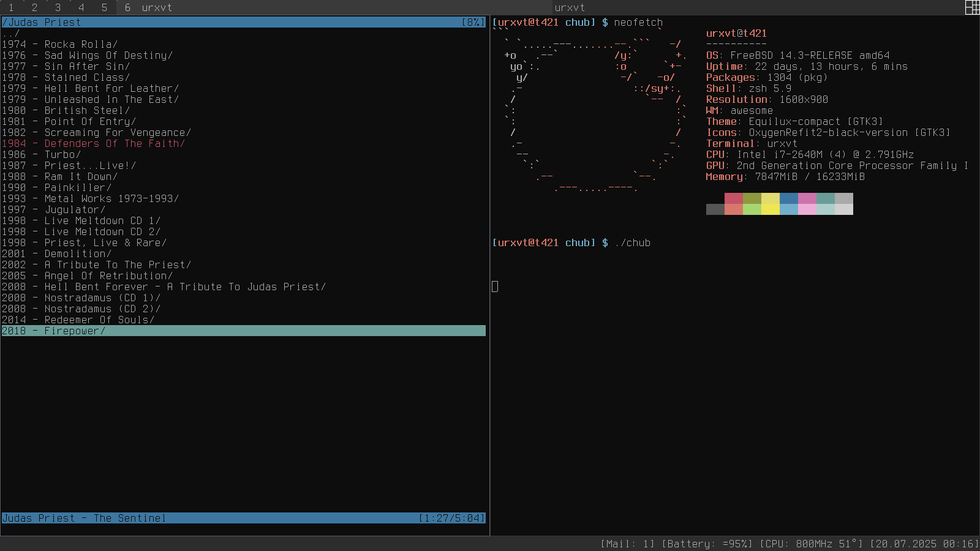
Task: Open 1980 - British Steel folder
Action: pos(66,110)
